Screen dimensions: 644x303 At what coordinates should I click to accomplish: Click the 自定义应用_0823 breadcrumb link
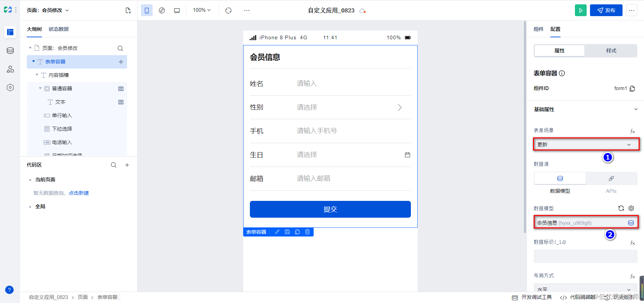49,297
